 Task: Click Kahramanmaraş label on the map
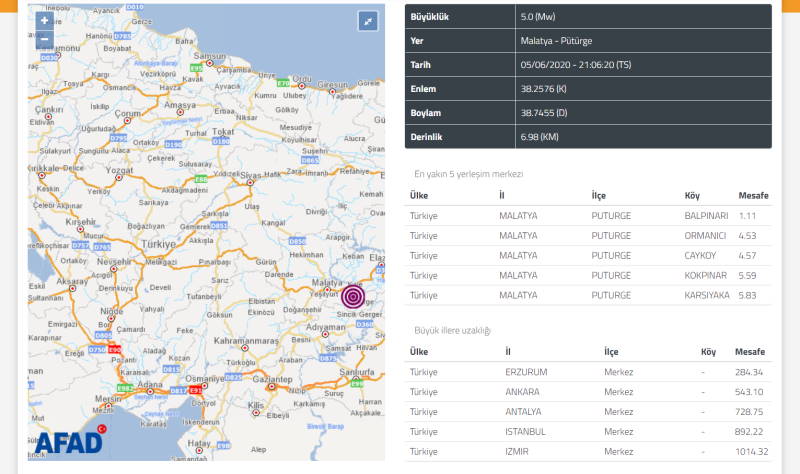(x=246, y=340)
